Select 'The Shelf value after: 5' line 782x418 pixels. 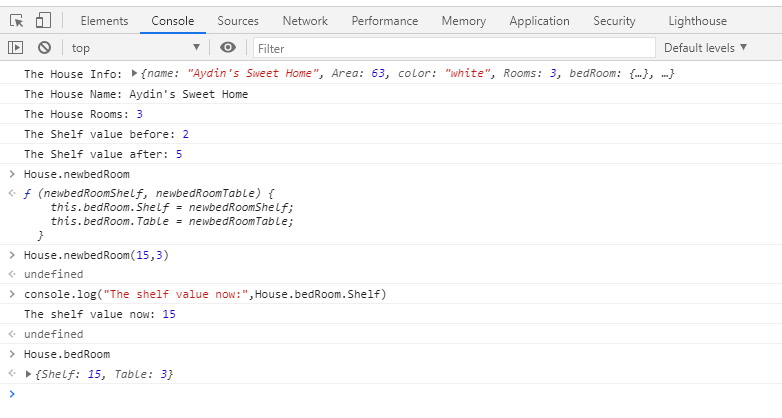click(x=103, y=154)
